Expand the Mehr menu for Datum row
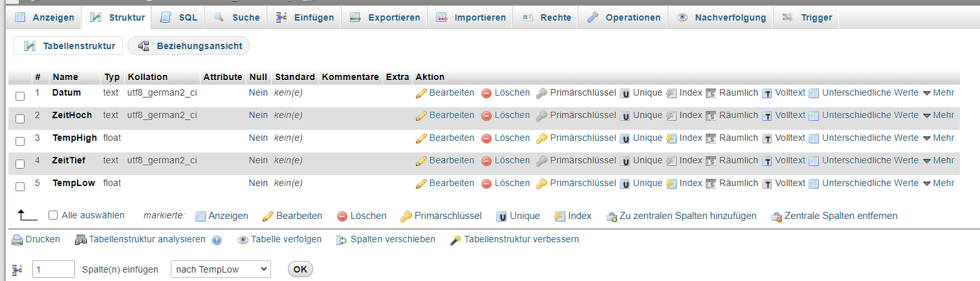Viewport: 980px width, 281px height. point(939,93)
